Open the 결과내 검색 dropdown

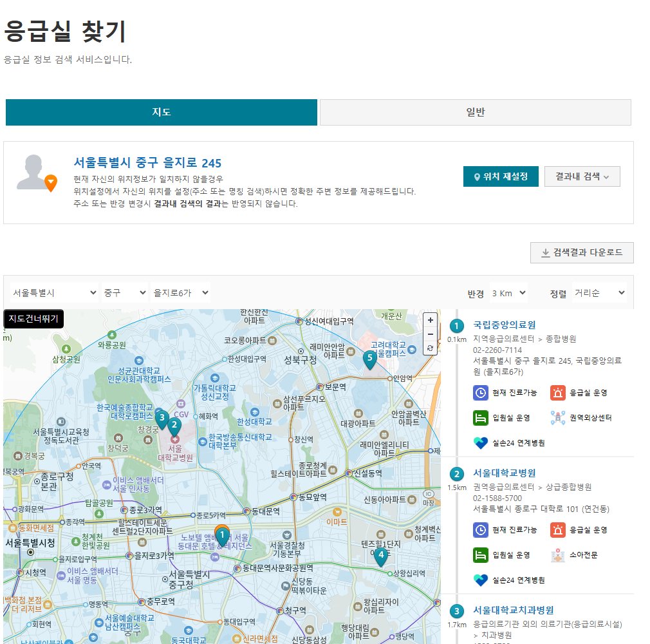[582, 176]
